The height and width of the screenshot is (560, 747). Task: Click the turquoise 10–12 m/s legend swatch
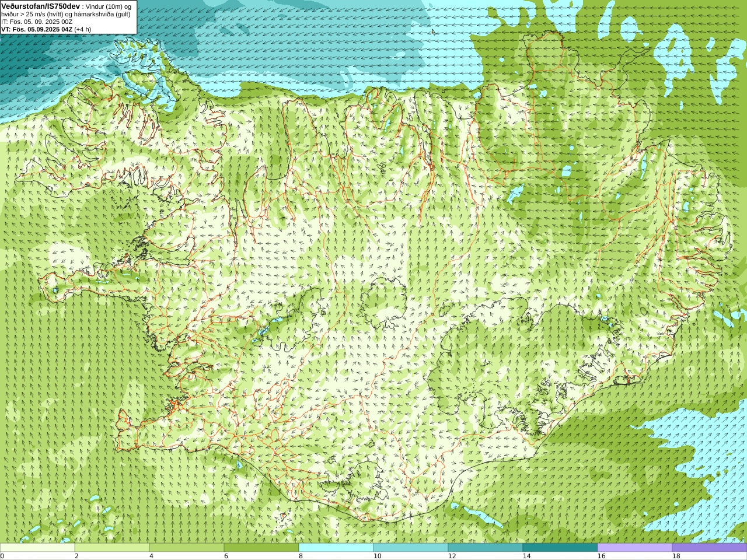pos(411,548)
